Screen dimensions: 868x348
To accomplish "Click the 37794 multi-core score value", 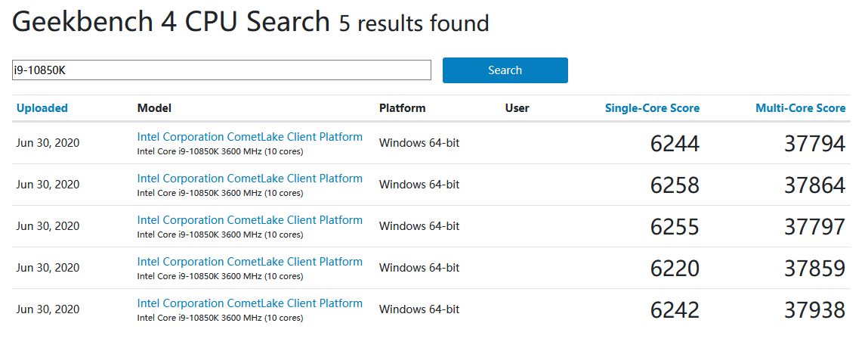I will click(x=814, y=144).
